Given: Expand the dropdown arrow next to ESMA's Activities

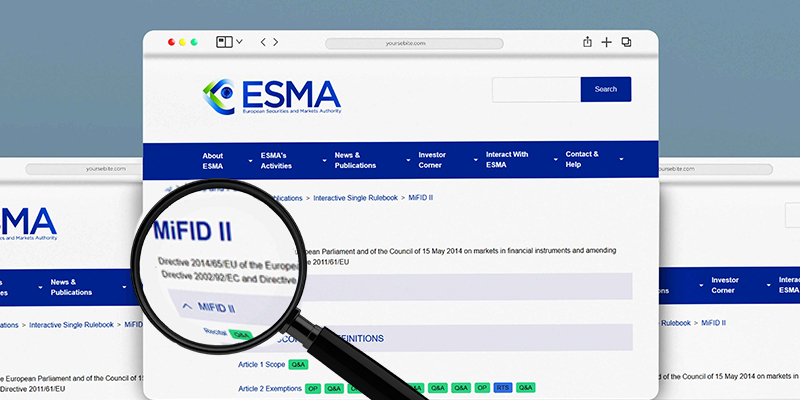Looking at the screenshot, I should 324,161.
